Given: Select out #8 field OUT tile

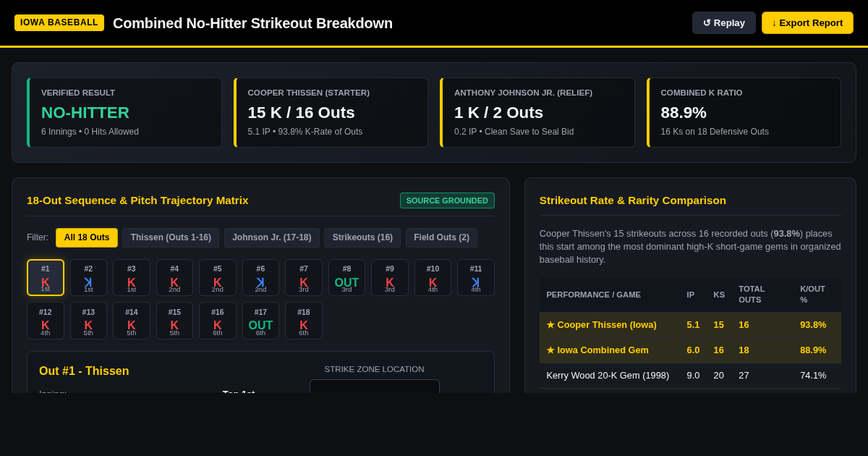Looking at the screenshot, I should point(346,278).
